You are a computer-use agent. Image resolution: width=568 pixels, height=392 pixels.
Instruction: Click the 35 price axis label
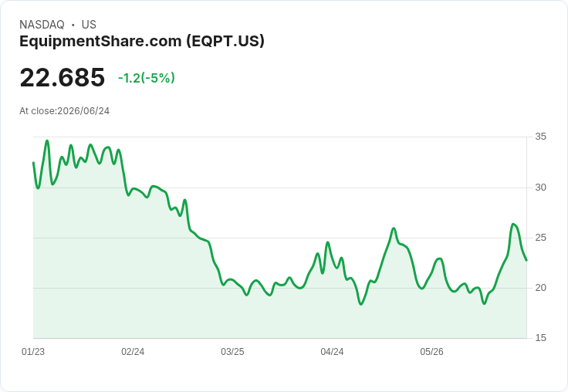click(540, 137)
